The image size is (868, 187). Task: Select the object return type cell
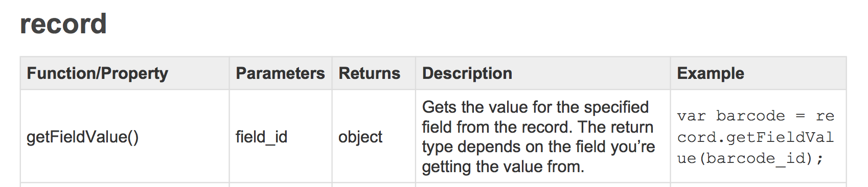point(360,137)
